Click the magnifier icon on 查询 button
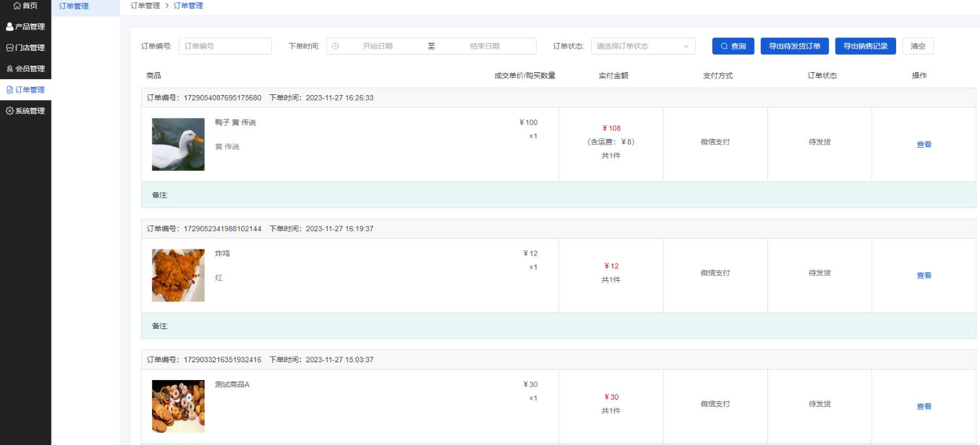This screenshot has height=445, width=980. coord(725,46)
